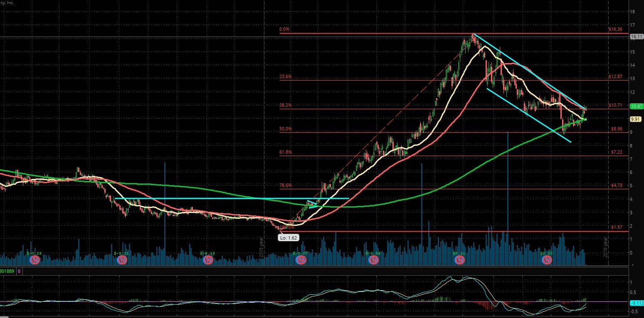
Task: Click the $1.57 Fibonacci base price label
Action: point(616,227)
